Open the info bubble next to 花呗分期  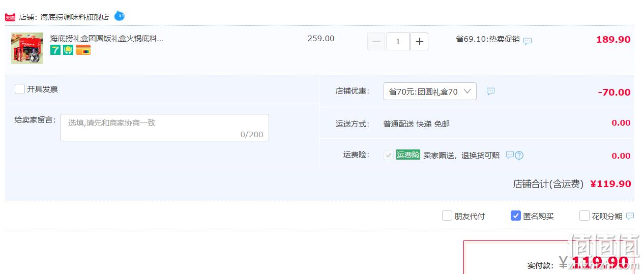click(630, 216)
